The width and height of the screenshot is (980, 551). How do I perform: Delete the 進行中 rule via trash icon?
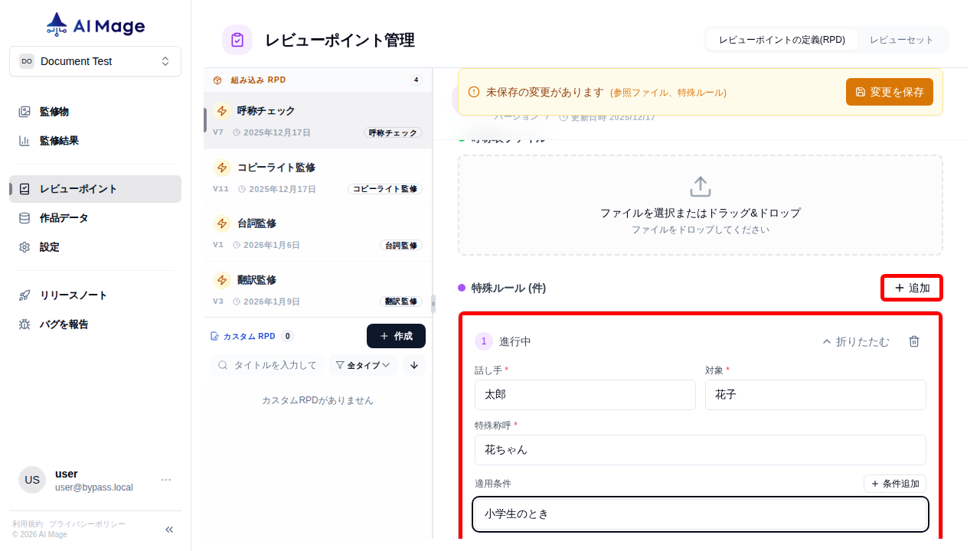pos(913,342)
